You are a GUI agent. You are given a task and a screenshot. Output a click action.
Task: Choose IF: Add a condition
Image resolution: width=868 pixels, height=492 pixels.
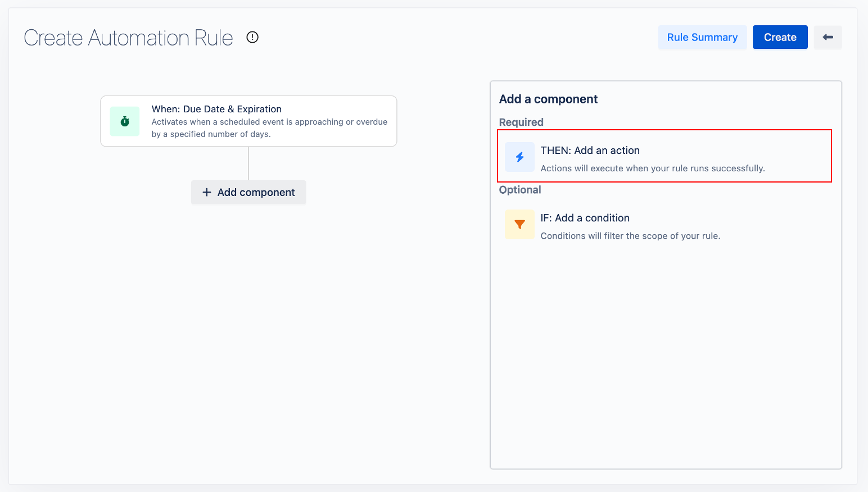(585, 218)
